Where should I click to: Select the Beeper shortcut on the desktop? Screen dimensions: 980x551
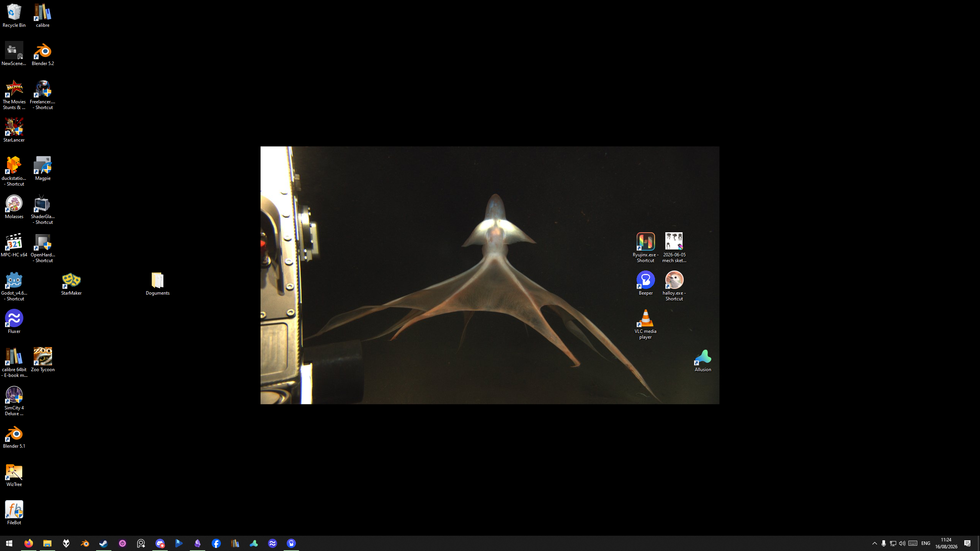pos(645,284)
